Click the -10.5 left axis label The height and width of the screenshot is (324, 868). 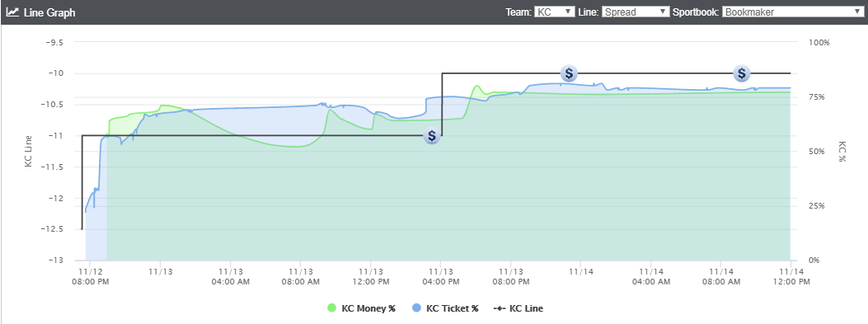tap(53, 105)
